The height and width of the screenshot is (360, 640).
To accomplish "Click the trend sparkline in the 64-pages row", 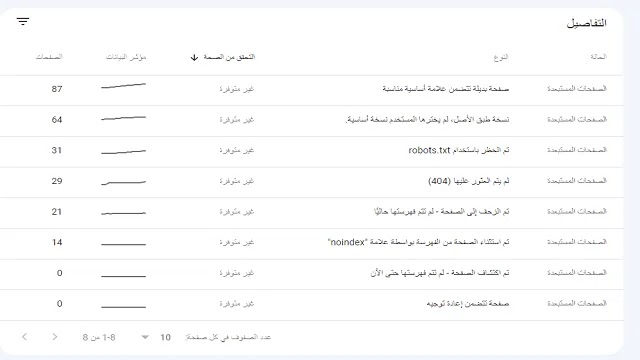I will pyautogui.click(x=123, y=118).
